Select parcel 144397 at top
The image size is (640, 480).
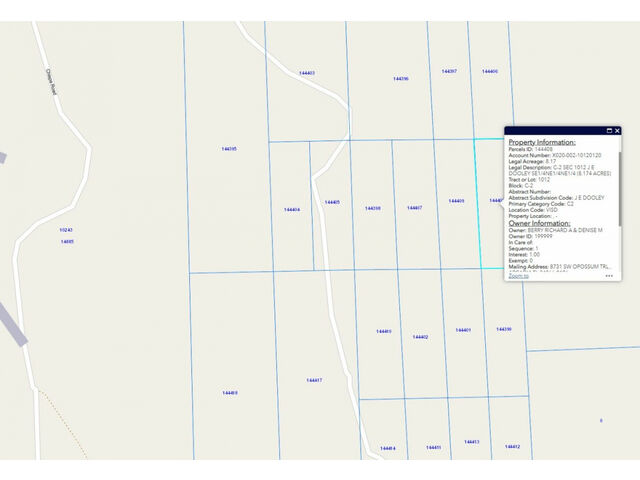pyautogui.click(x=449, y=71)
